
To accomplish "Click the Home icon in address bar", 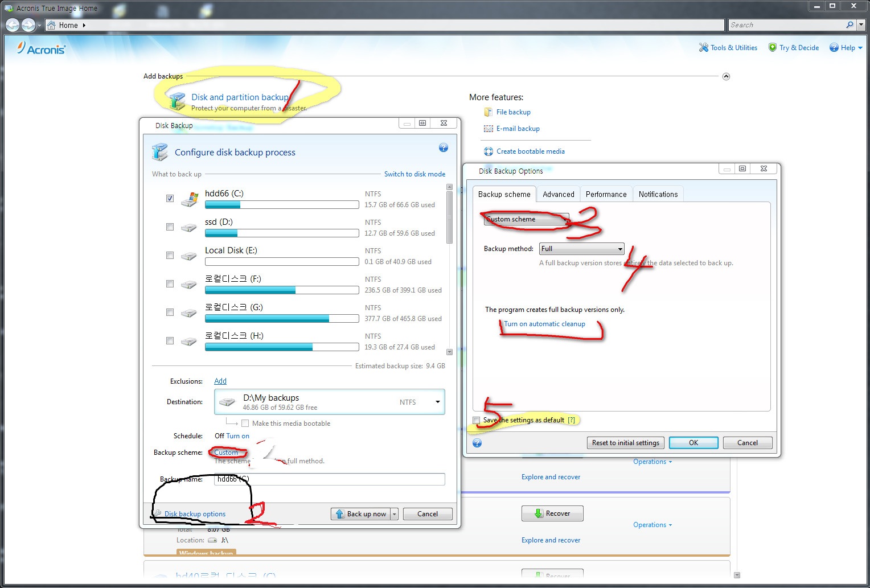I will click(x=51, y=25).
